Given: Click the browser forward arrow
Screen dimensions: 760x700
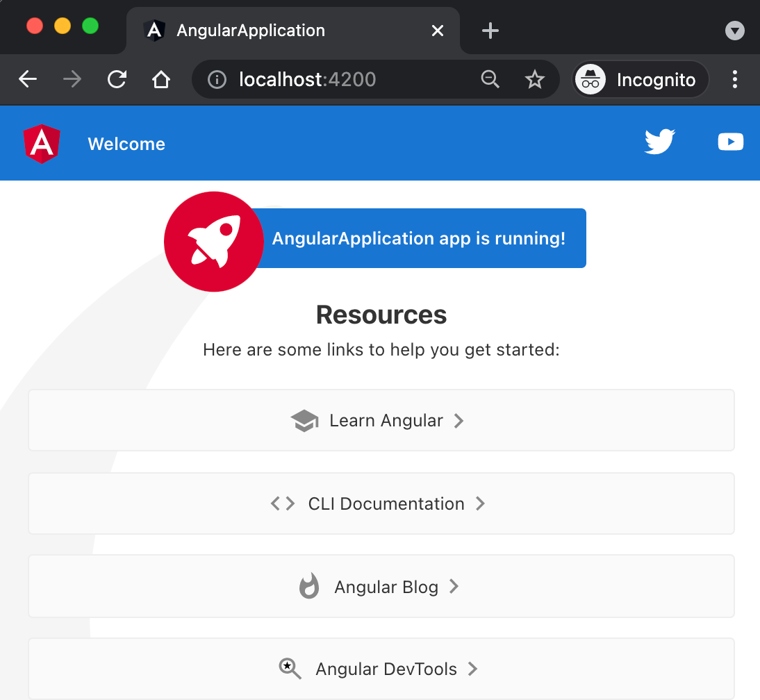Looking at the screenshot, I should (72, 79).
